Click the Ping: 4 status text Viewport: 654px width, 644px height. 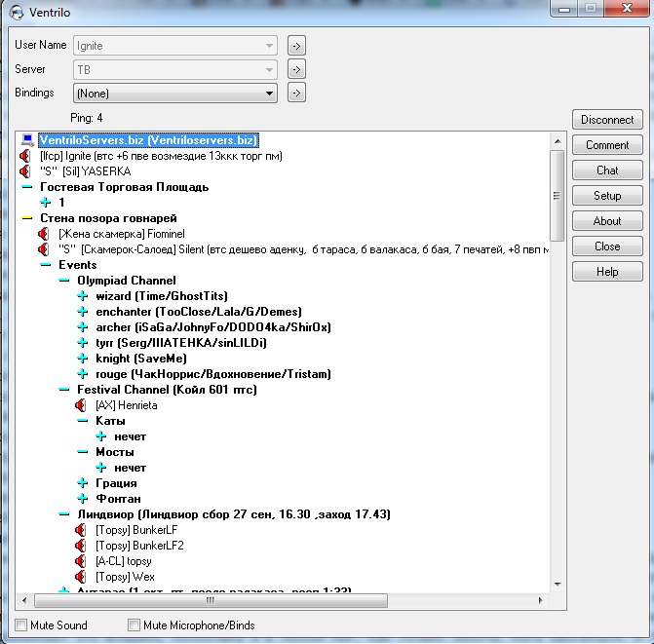[87, 118]
